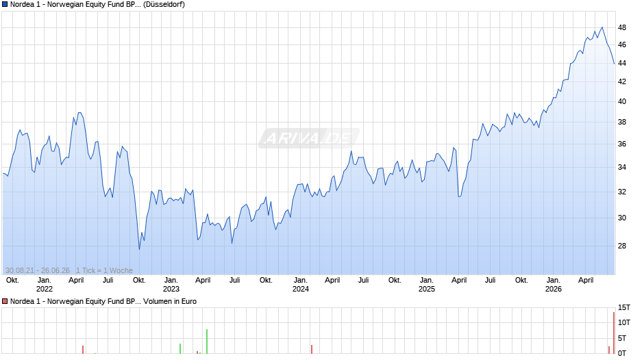Click the red volume bar near January 2024
Image resolution: width=644 pixels, height=360 pixels.
click(311, 349)
